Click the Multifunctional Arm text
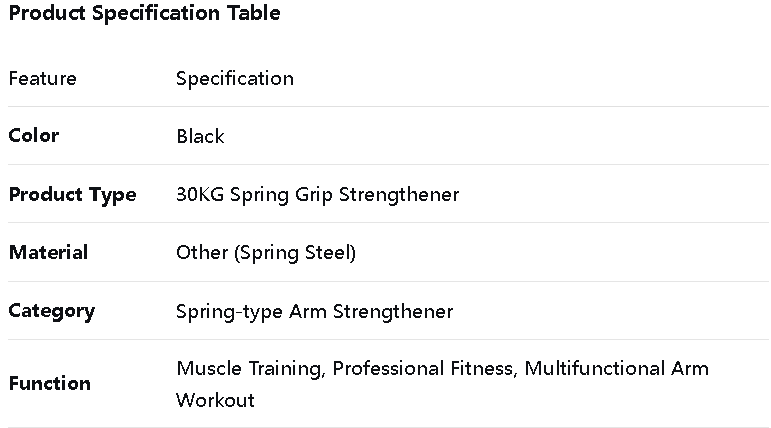771x428 pixels. point(616,368)
